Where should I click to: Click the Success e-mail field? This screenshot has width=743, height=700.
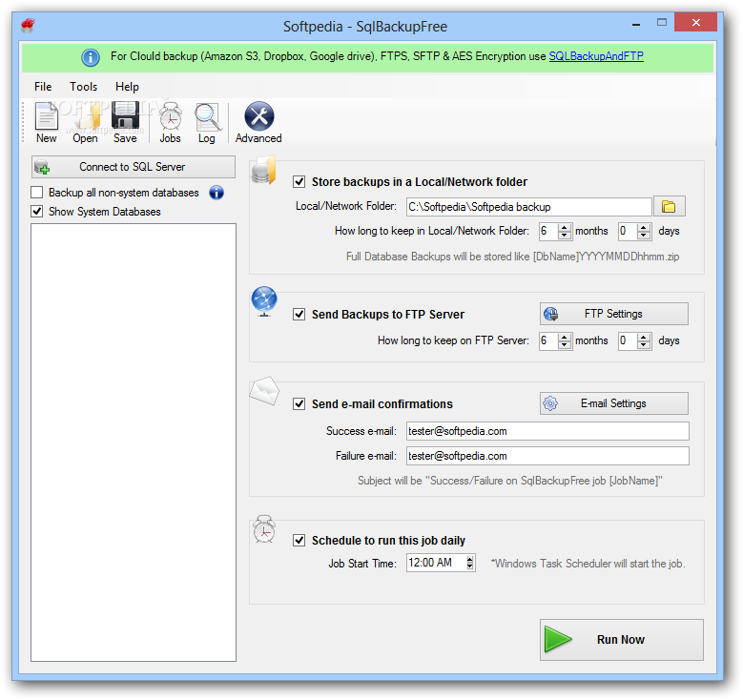[547, 431]
